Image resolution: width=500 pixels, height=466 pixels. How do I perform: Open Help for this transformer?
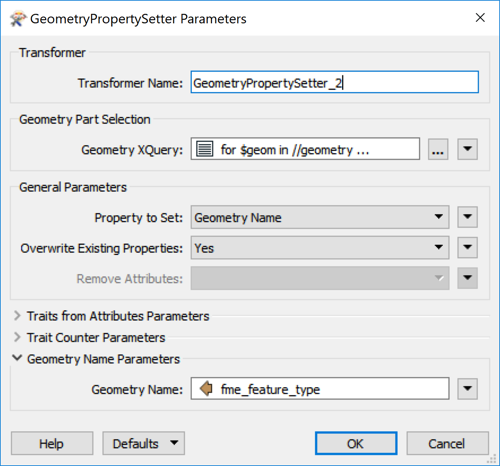point(52,443)
